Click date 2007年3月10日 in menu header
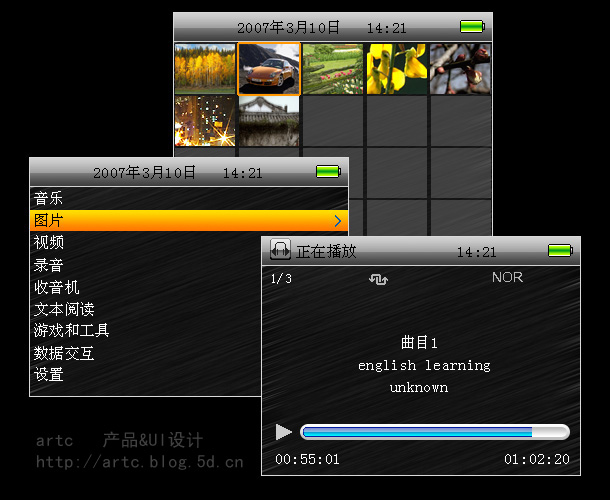 145,172
